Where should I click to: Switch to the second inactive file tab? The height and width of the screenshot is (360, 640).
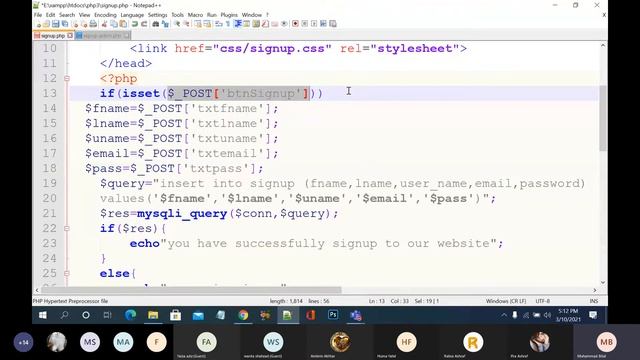click(x=102, y=36)
